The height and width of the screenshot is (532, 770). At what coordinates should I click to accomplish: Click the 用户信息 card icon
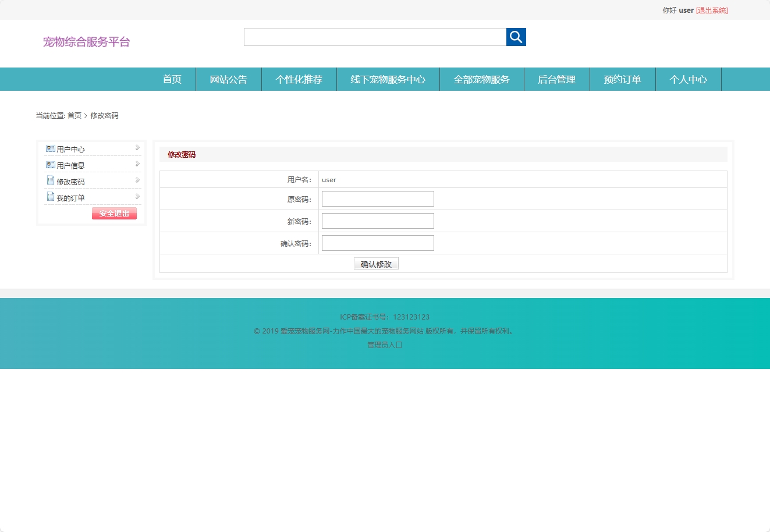(x=51, y=165)
